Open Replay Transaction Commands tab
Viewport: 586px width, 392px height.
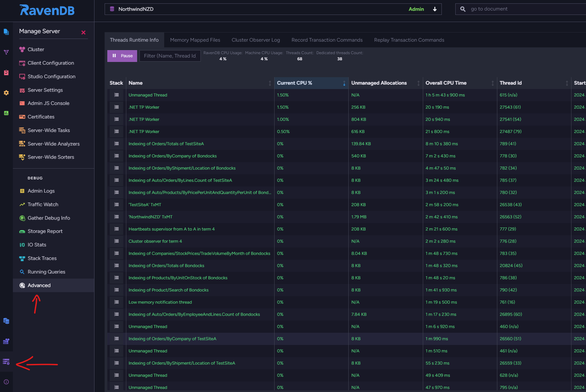tap(409, 40)
